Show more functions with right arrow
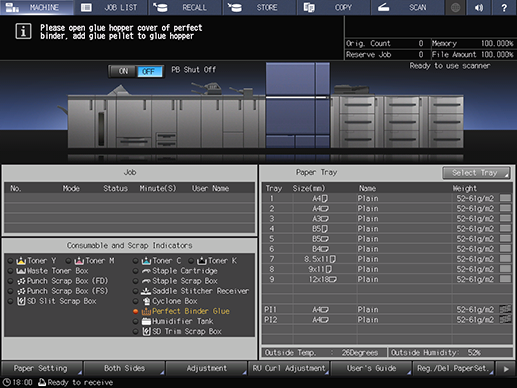517x388 pixels. click(x=506, y=368)
